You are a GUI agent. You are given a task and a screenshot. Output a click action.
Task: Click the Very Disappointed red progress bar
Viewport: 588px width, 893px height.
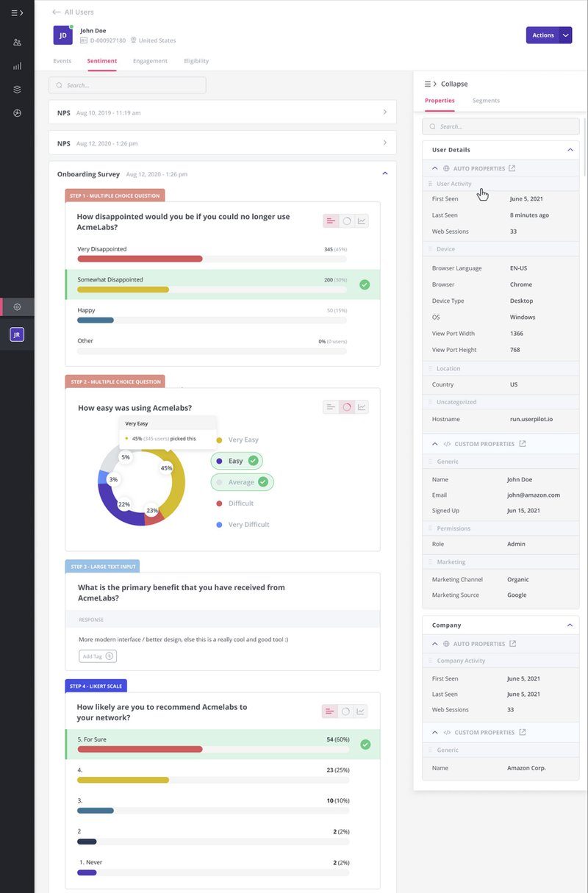pos(140,259)
